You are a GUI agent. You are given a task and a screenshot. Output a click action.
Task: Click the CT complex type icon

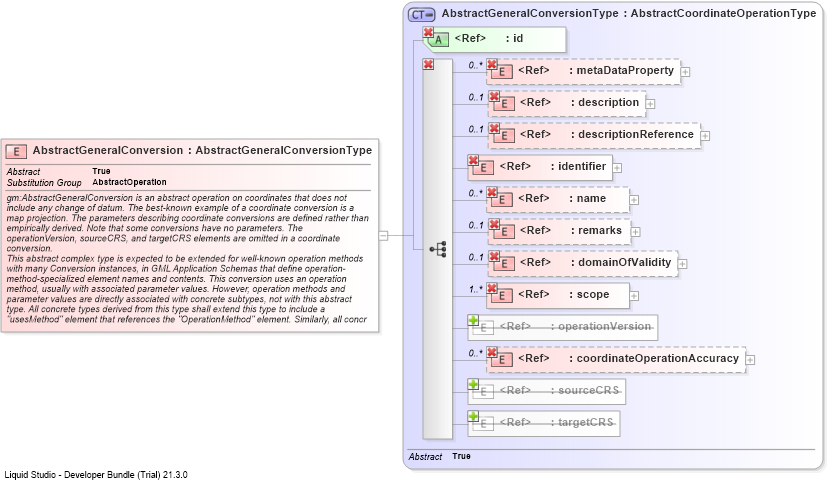[421, 14]
